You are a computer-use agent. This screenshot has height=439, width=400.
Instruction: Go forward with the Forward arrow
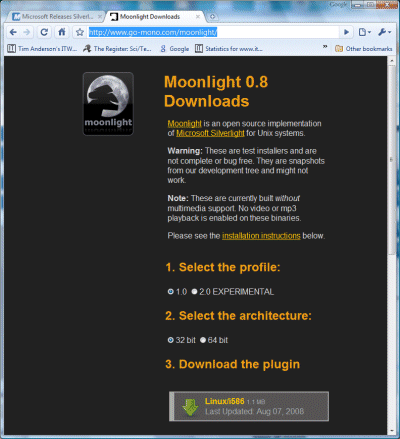27,32
